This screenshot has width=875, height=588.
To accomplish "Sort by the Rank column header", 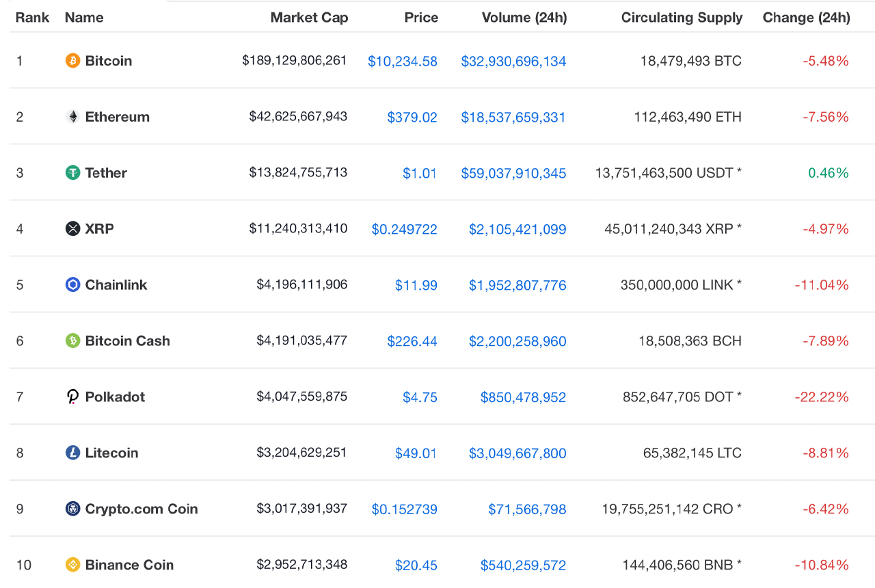I will tap(33, 18).
